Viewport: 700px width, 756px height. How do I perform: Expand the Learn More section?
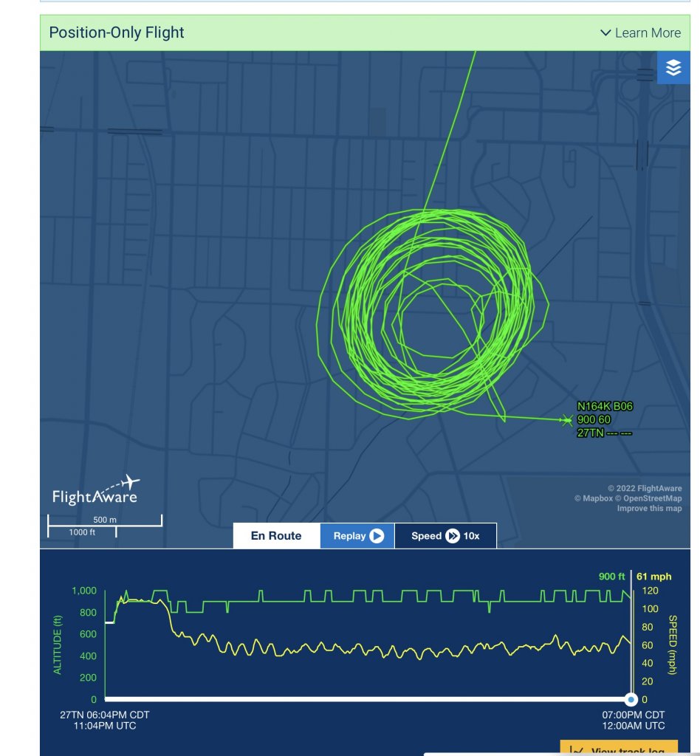[640, 32]
